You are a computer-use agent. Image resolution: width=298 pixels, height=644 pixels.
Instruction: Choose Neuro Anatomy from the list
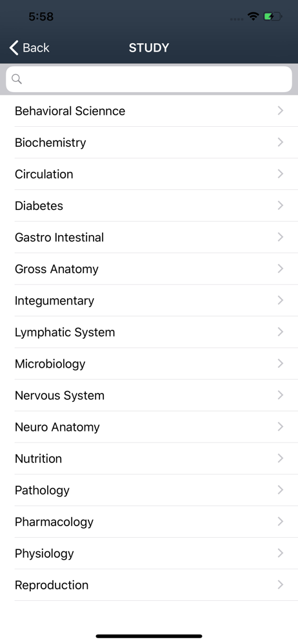point(149,427)
